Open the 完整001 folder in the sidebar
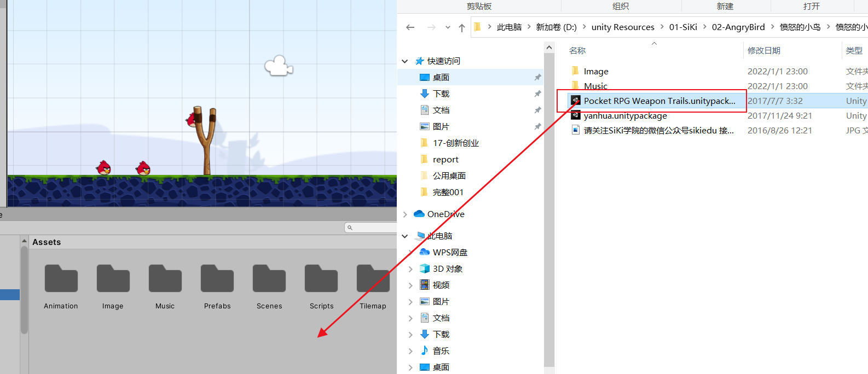This screenshot has height=374, width=868. click(x=448, y=192)
